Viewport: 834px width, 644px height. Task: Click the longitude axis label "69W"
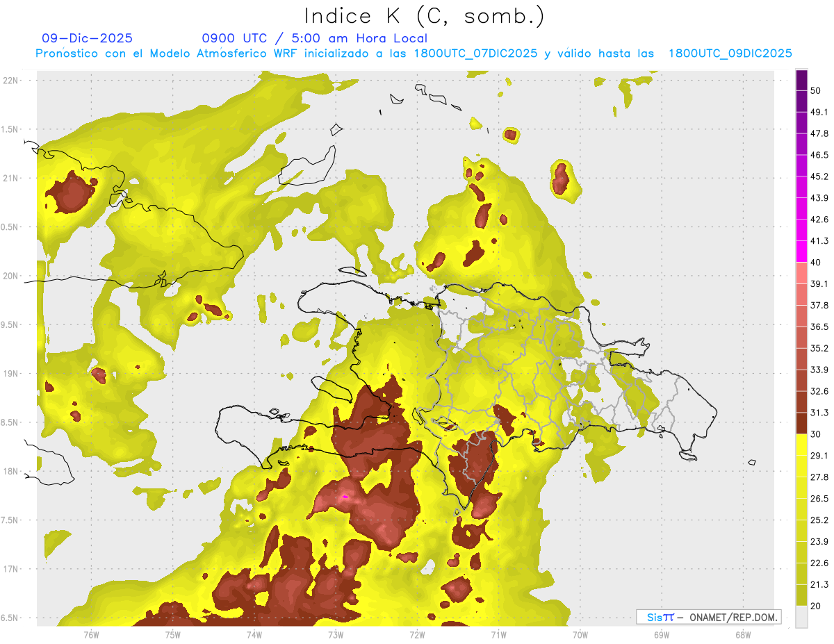[661, 635]
